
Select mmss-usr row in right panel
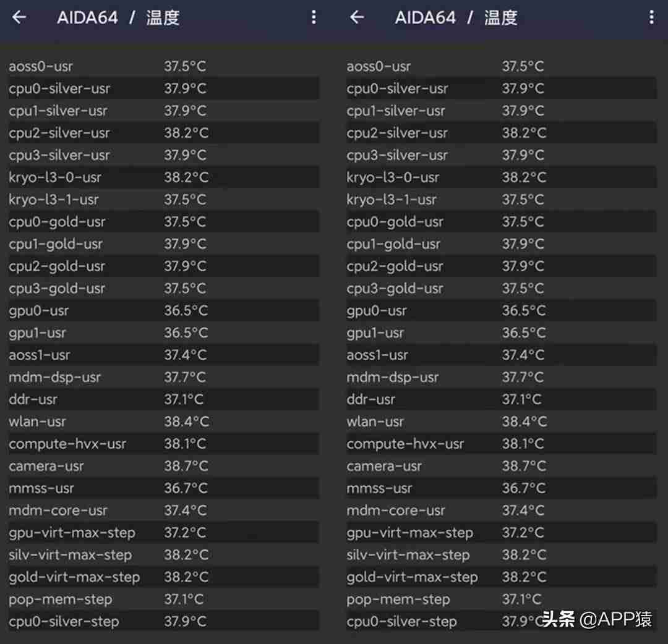coord(501,488)
